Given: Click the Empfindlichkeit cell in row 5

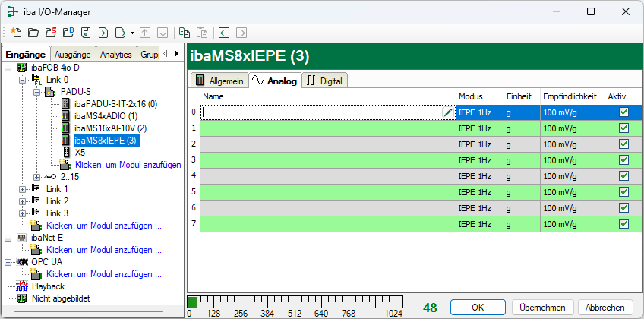Looking at the screenshot, I should (x=573, y=191).
